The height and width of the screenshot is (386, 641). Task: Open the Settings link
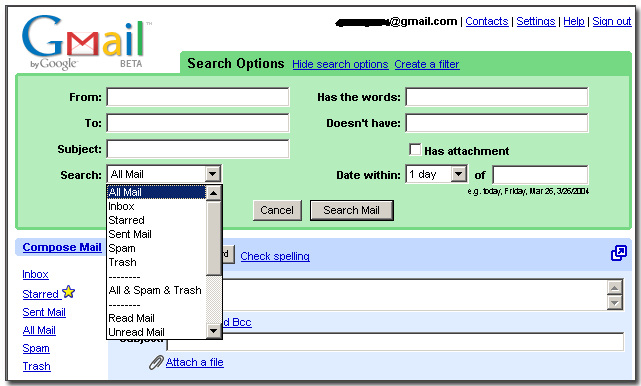coord(536,21)
